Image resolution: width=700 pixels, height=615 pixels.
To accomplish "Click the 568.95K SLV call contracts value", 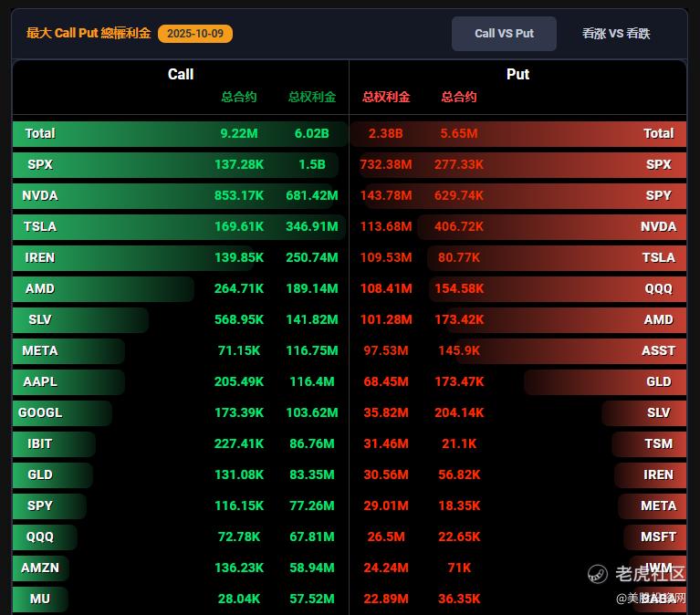I will 239,319.
